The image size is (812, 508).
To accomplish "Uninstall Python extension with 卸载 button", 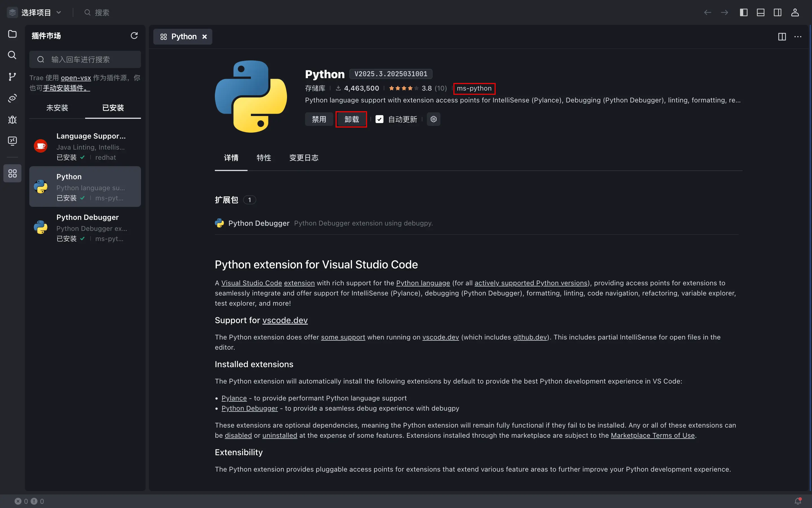I will tap(351, 119).
